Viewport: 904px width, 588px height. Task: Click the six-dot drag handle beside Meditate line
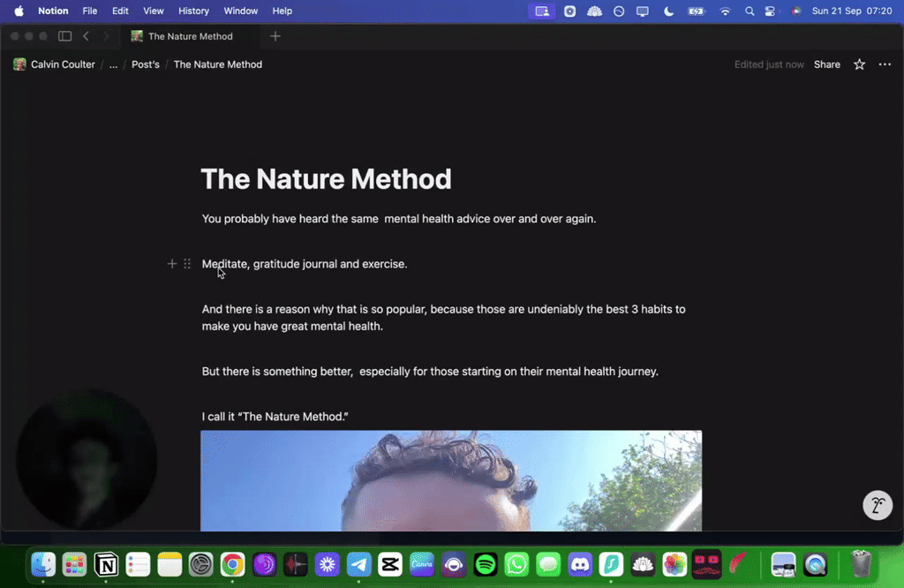[187, 263]
